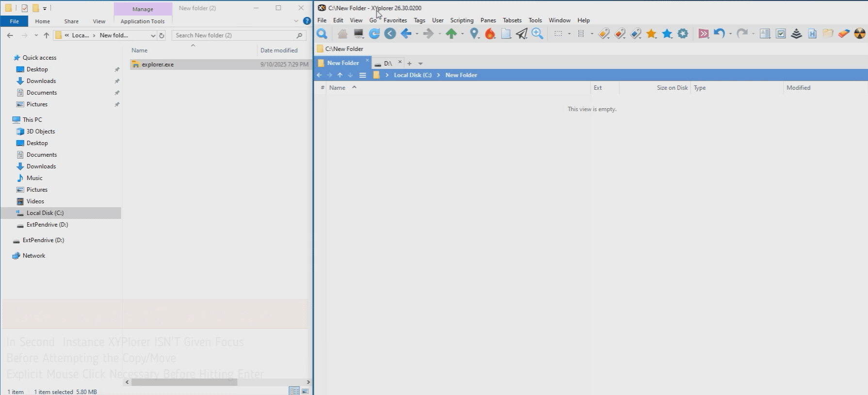Open the Scripting menu
This screenshot has height=395, width=868.
coord(461,20)
